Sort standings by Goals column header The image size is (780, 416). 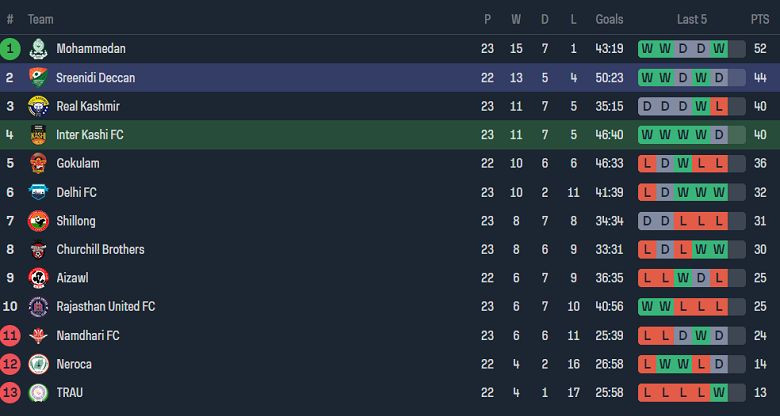(609, 19)
